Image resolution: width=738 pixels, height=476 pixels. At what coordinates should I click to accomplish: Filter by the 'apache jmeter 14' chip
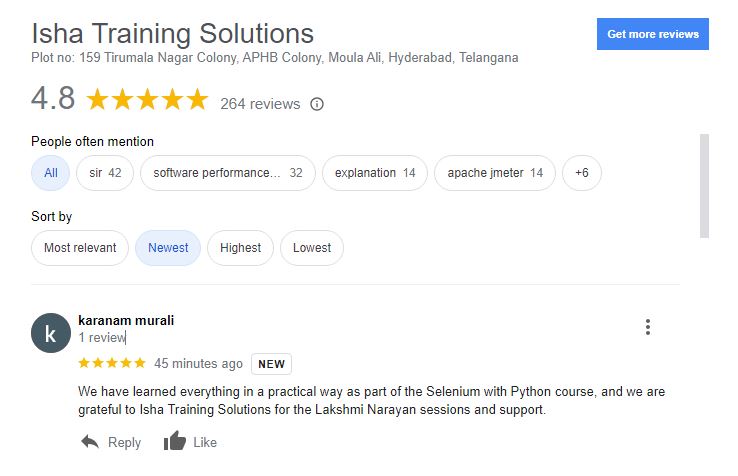495,173
